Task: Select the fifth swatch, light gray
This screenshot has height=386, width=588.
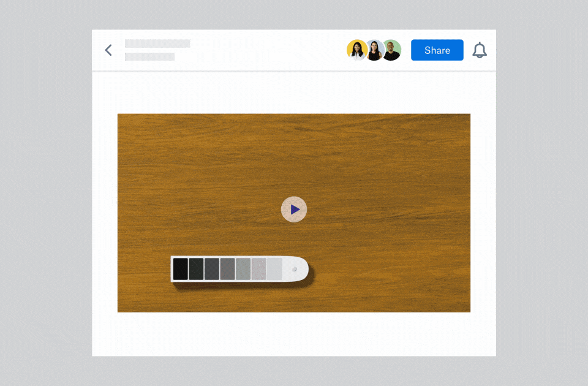Action: (243, 269)
